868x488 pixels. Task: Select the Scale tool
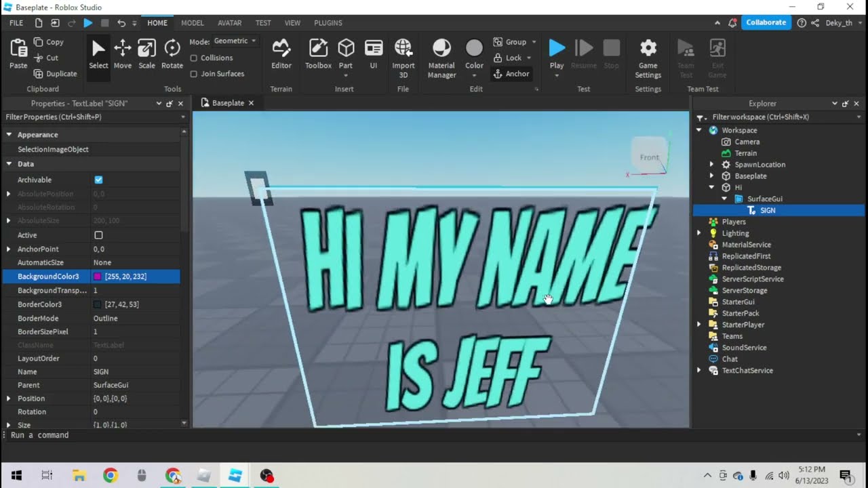[146, 54]
